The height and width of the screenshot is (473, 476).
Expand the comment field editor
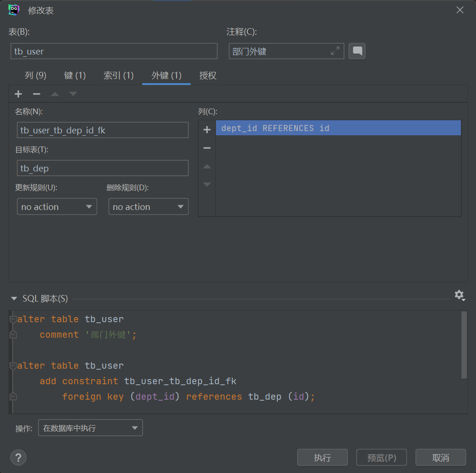coord(335,51)
